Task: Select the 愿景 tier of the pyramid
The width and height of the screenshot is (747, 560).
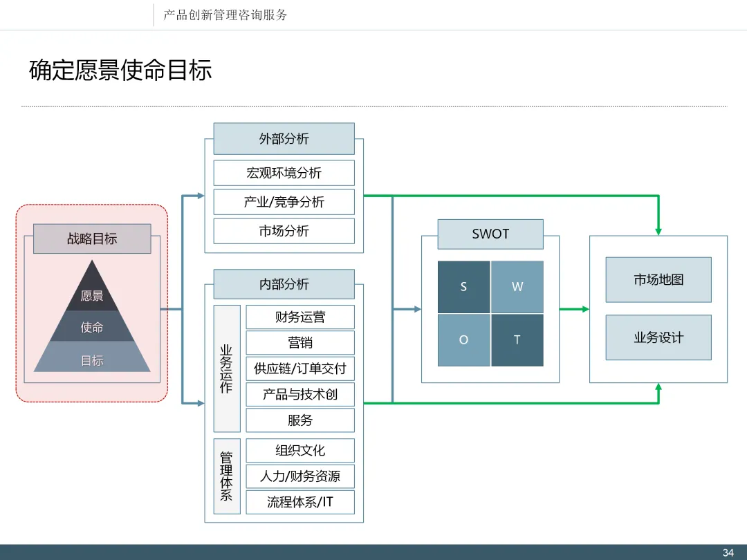Action: [x=92, y=292]
